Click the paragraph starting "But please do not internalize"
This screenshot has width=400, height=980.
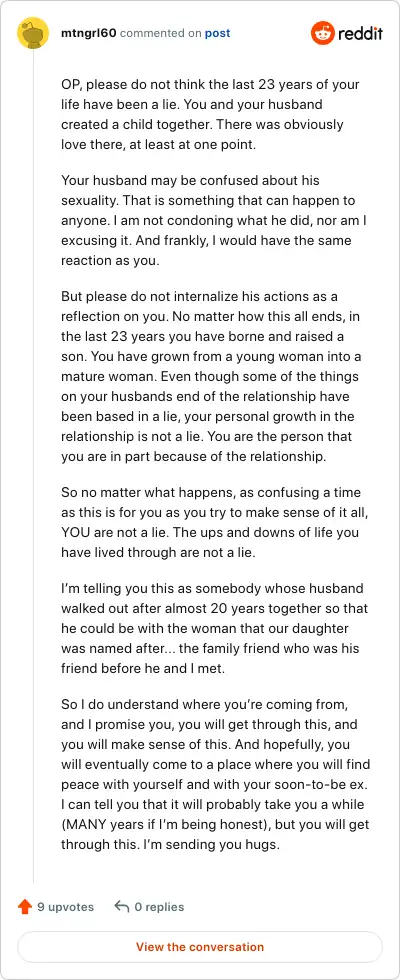tap(207, 376)
